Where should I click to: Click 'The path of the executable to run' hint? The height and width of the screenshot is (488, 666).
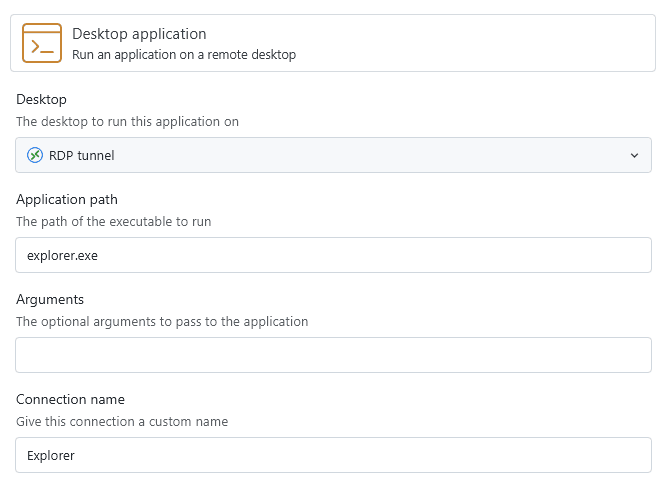pyautogui.click(x=113, y=222)
